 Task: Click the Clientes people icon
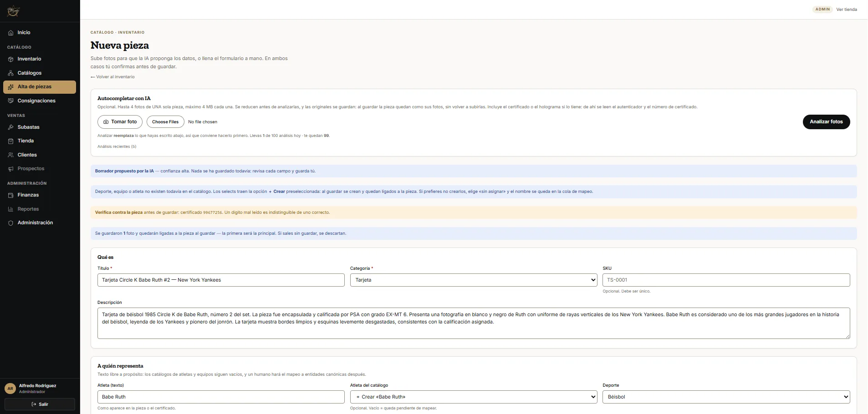tap(10, 155)
